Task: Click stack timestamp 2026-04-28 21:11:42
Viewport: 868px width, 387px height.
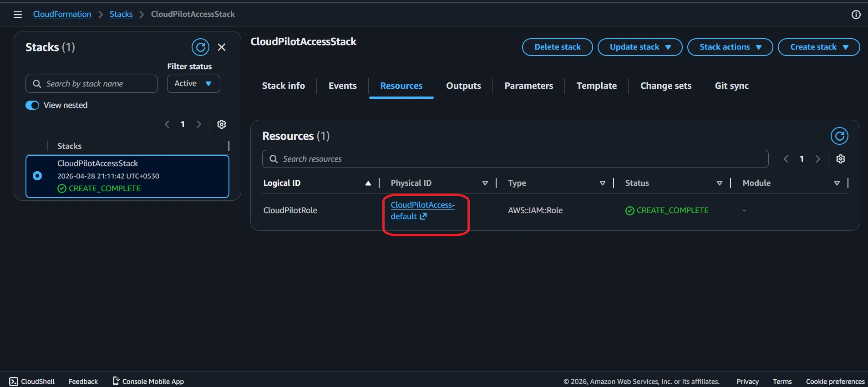Action: click(108, 176)
